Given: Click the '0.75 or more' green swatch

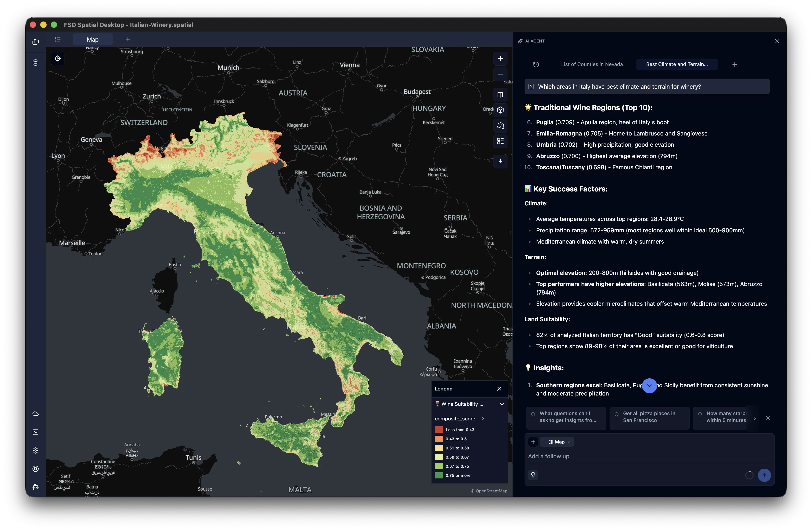Looking at the screenshot, I should point(439,475).
